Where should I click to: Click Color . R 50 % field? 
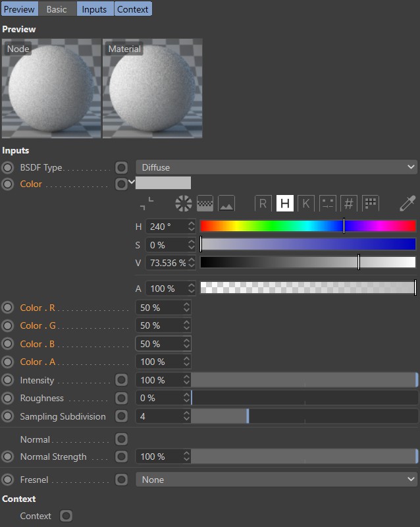point(163,308)
